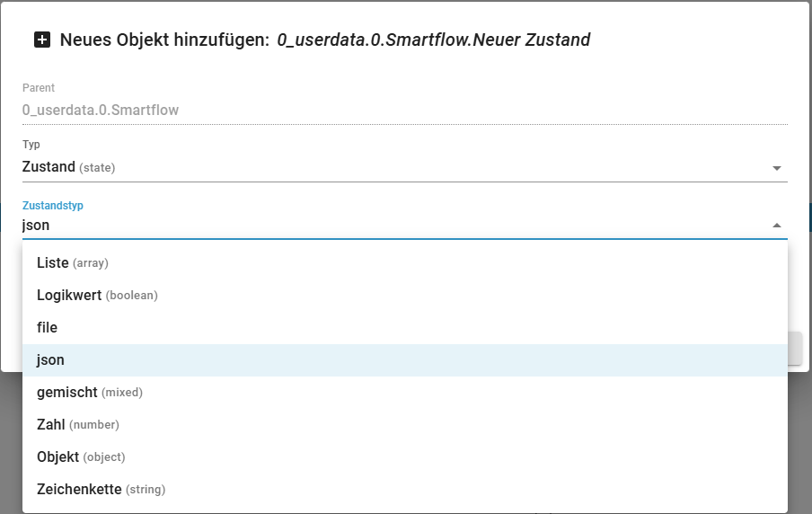Open the Typ field showing Zustand (state)
The image size is (812, 514).
coord(395,167)
